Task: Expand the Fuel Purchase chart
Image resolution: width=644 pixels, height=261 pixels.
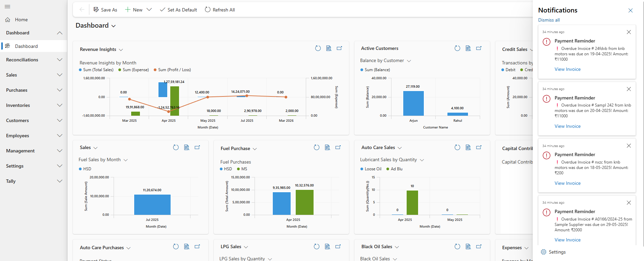Action: 338,147
